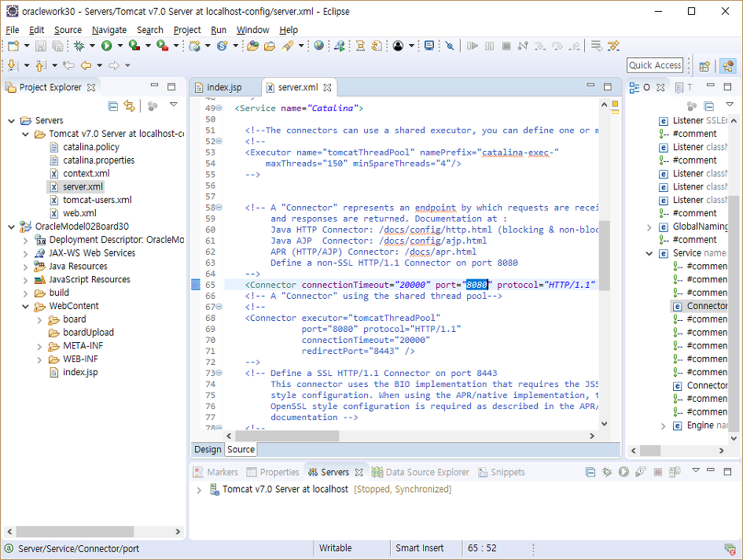Expand Tomcat v7.0 Server entry in Servers view
The image size is (743, 560).
pyautogui.click(x=199, y=490)
